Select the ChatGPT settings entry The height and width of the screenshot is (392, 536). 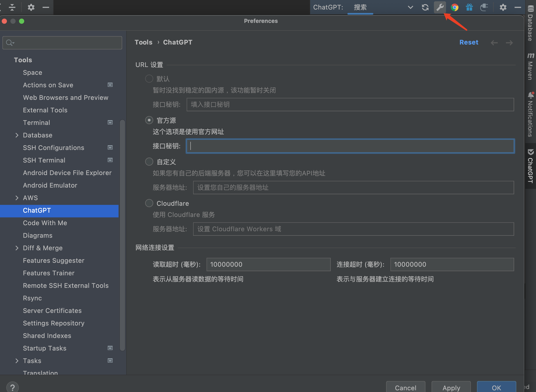(59, 210)
